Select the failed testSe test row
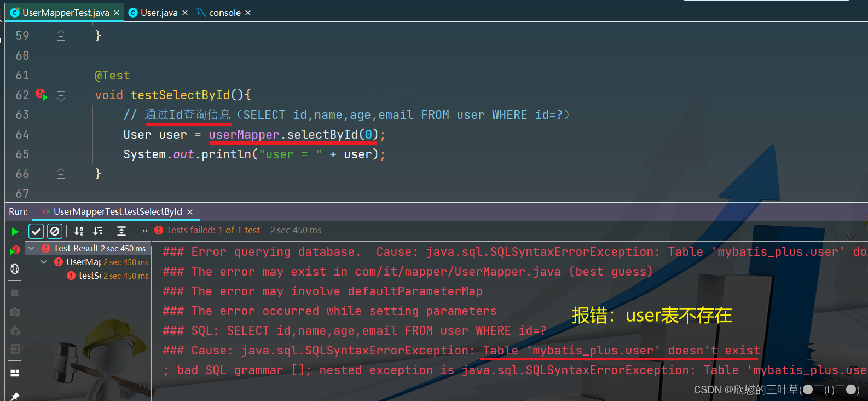Viewport: 868px width, 401px height. pyautogui.click(x=107, y=276)
